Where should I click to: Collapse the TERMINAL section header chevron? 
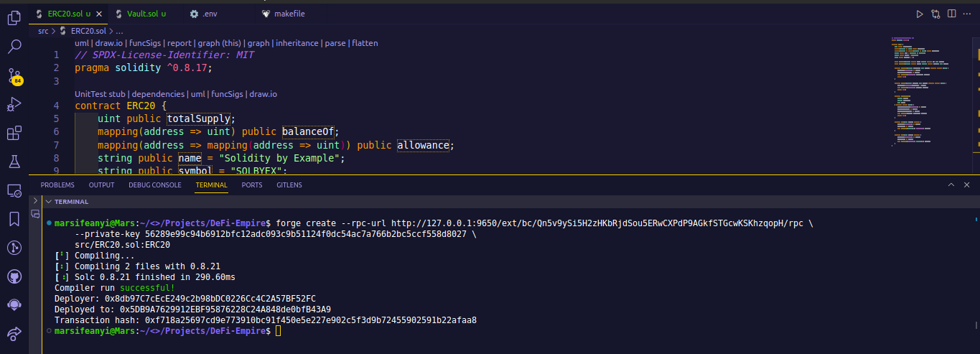click(x=47, y=202)
